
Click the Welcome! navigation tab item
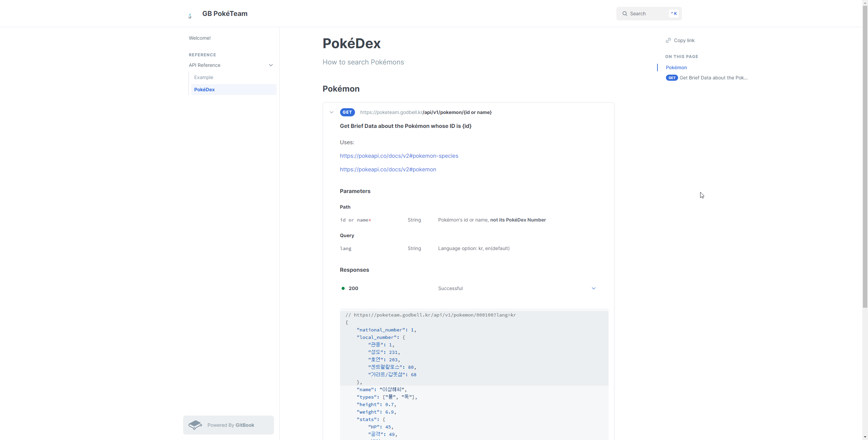[200, 38]
